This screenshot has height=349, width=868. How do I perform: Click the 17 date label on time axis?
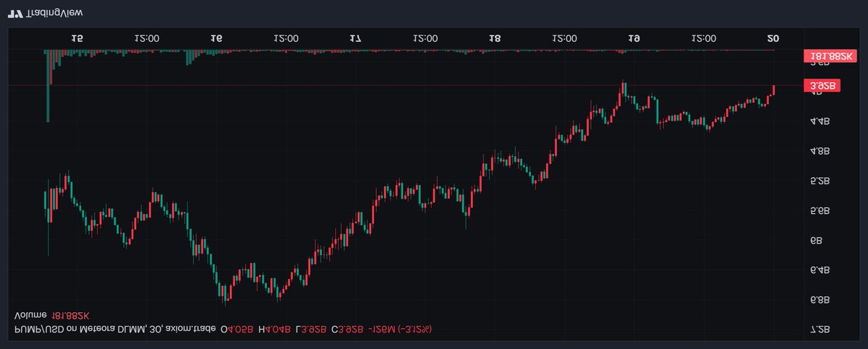pos(356,38)
